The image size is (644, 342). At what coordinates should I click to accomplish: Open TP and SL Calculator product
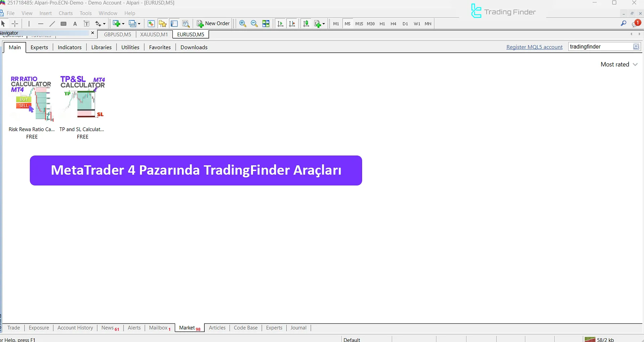coord(82,107)
